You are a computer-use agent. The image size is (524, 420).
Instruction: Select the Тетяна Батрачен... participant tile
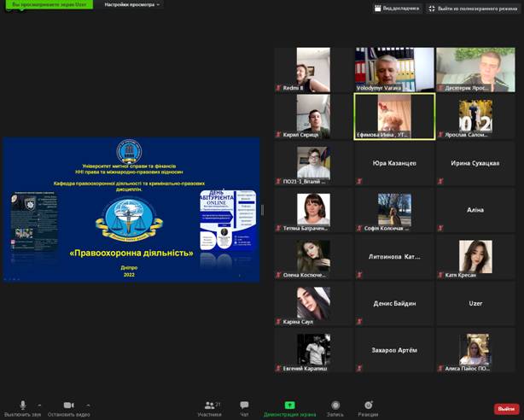point(313,210)
